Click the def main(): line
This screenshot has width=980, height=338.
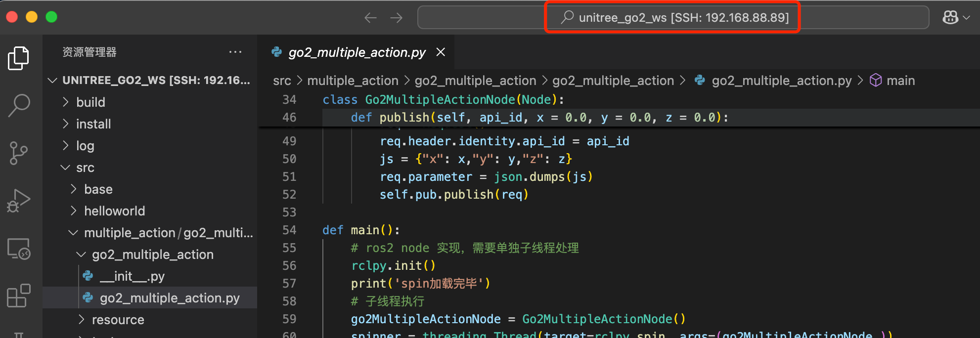click(x=361, y=230)
